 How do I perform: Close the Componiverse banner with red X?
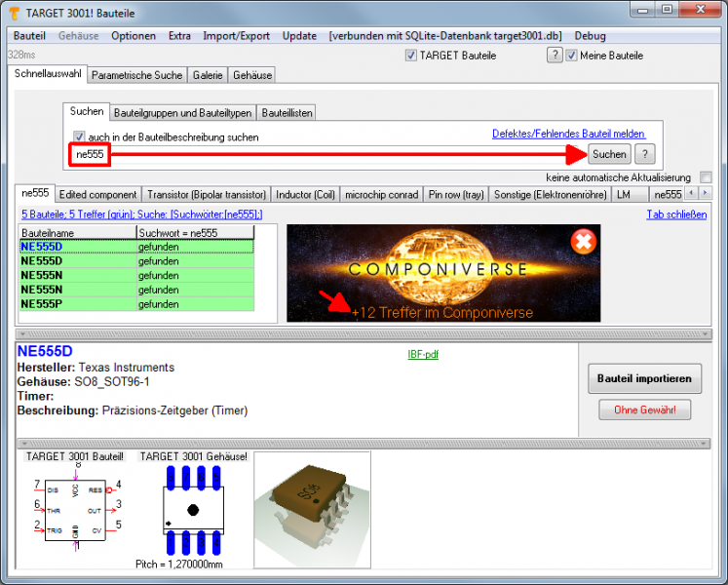(x=583, y=241)
